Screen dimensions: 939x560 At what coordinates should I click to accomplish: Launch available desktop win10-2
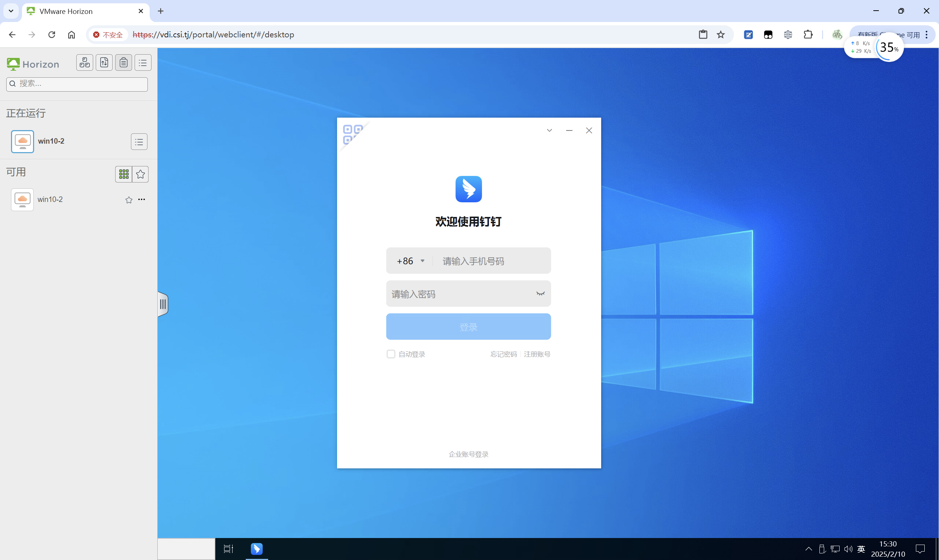pyautogui.click(x=37, y=200)
